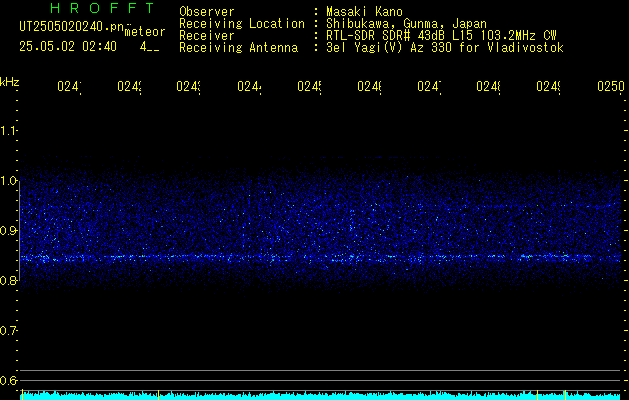Screen dimensions: 629x400
Task: Click the 0.7 kHz frequency label
Action: point(9,331)
